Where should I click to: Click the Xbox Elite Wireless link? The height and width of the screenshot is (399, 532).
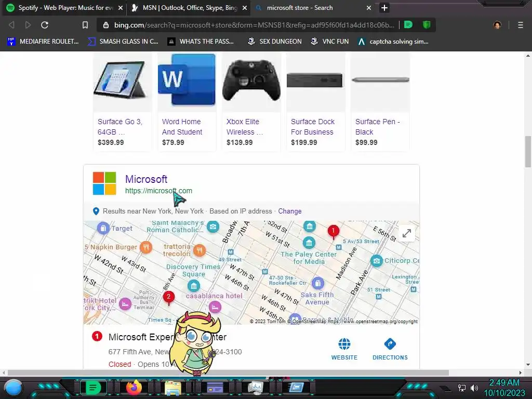coord(244,127)
